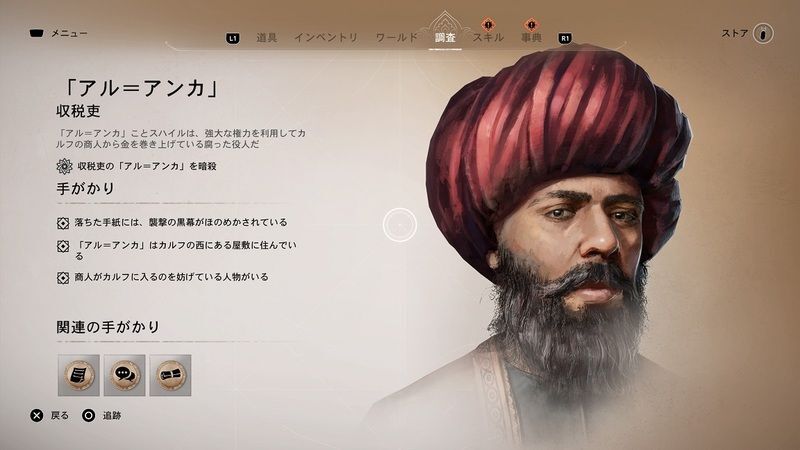The image size is (800, 450).
Task: Click the store mouse icon
Action: pyautogui.click(x=763, y=34)
